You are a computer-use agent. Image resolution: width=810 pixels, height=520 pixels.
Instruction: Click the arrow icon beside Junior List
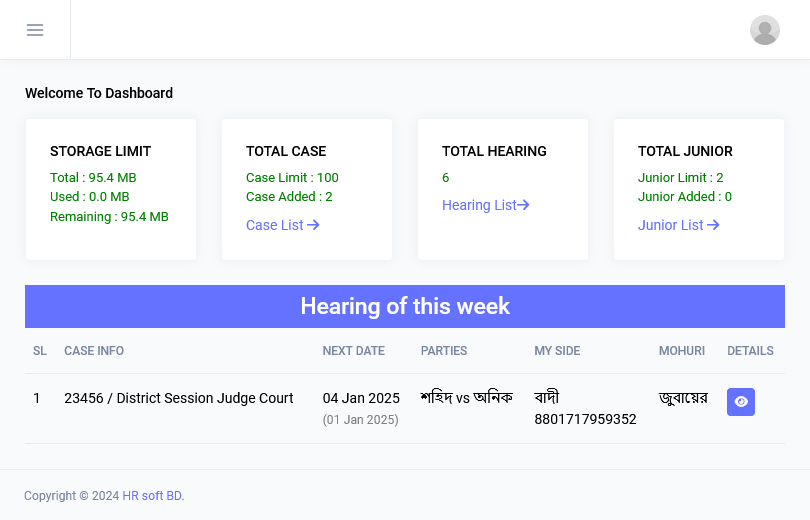(713, 225)
